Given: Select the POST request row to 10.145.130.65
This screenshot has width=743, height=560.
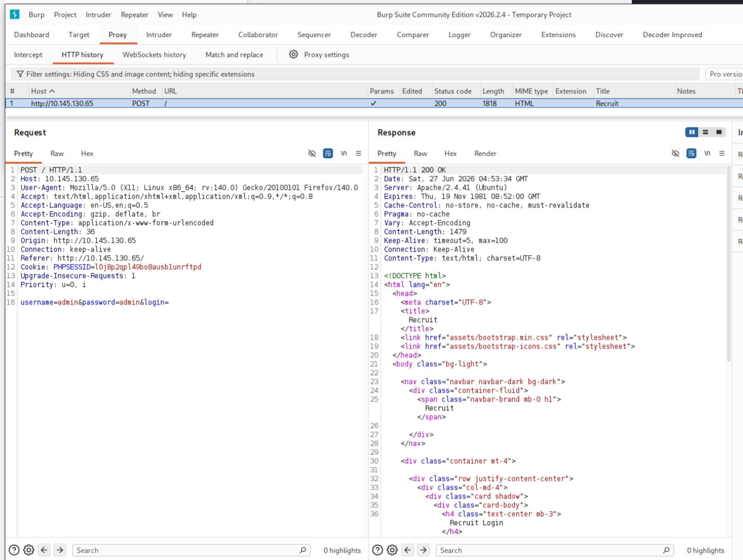Looking at the screenshot, I should tap(374, 103).
